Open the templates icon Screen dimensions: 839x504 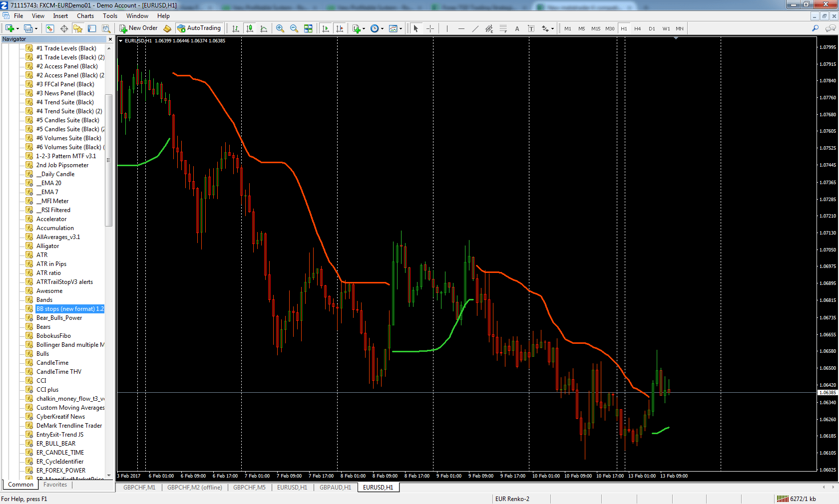(393, 28)
